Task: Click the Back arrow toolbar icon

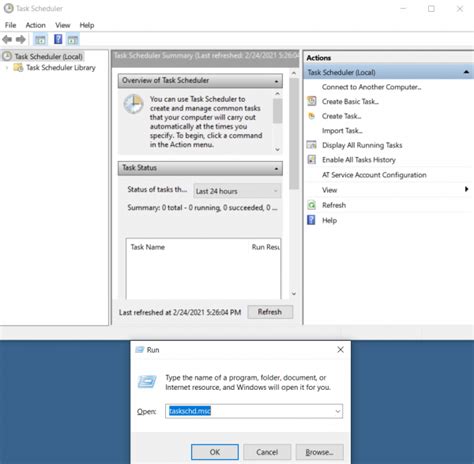Action: tap(7, 40)
